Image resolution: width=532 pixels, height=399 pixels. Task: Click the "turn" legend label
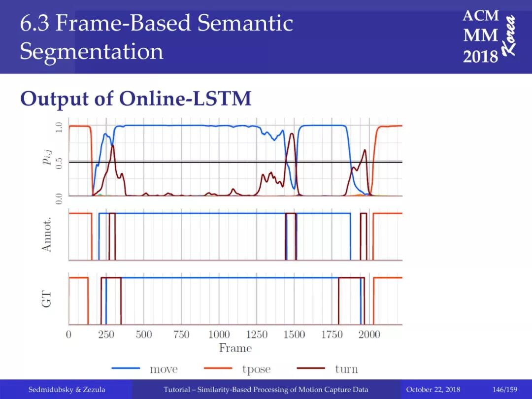346,369
